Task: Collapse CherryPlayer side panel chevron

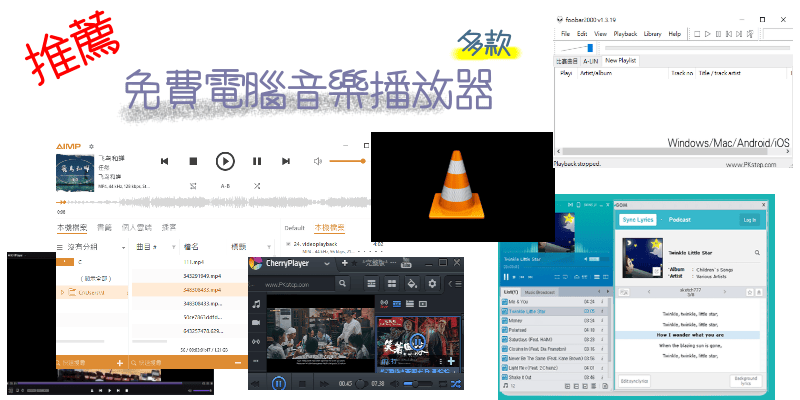Action: 450,283
